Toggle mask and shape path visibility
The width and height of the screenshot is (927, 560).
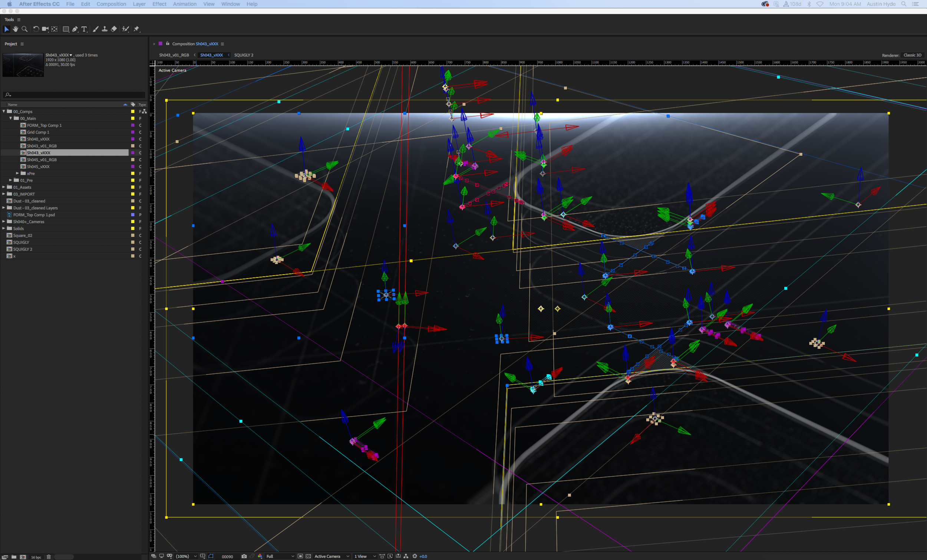click(x=211, y=556)
